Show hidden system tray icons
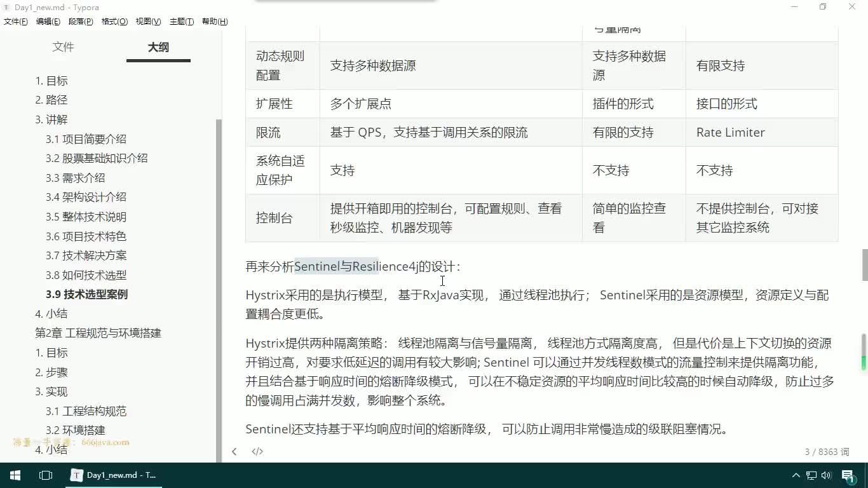868x488 pixels. point(796,475)
